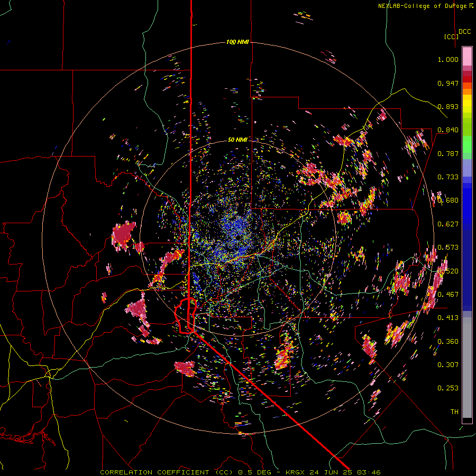Click the 0.627 scale value
Viewport: 476px width, 476px height.
[448, 224]
